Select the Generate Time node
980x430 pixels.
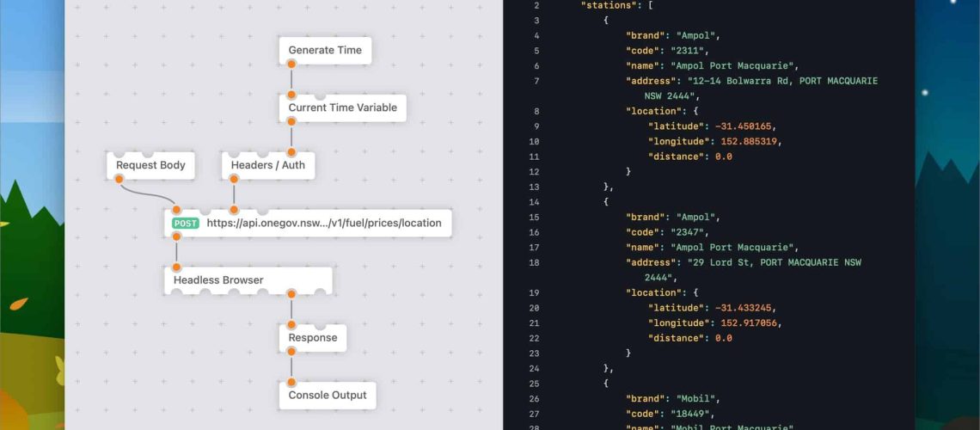[325, 50]
